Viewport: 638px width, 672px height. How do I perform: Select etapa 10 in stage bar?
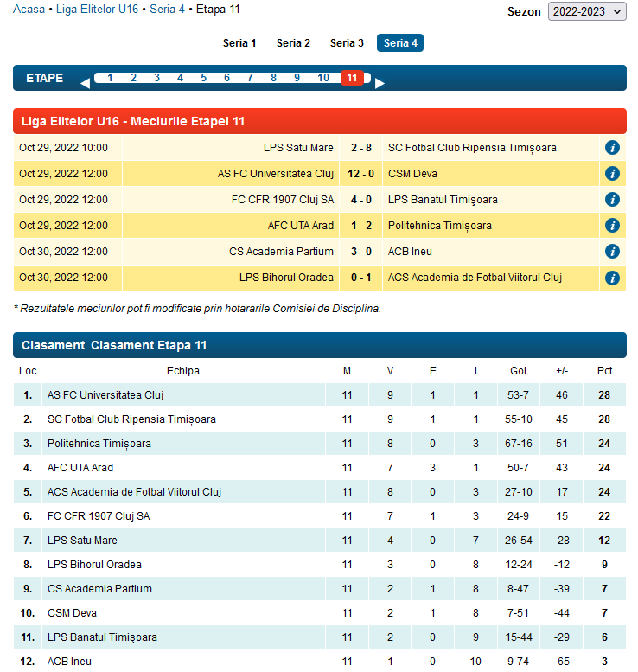[322, 78]
